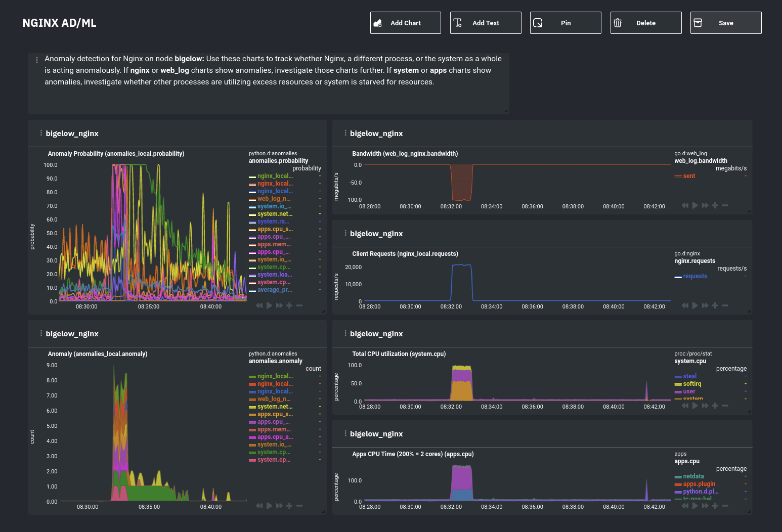Viewport: 782px width, 532px height.
Task: Click the color swatch beside 'web_log_n…' in the probability legend
Action: click(x=252, y=199)
